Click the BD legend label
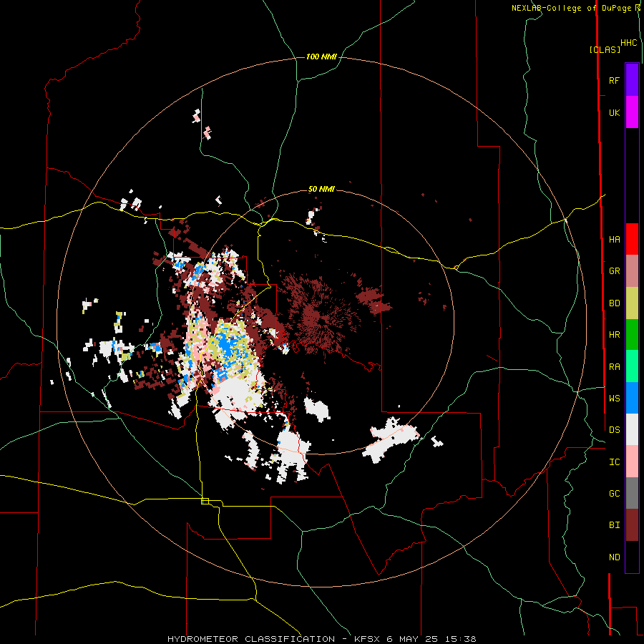Viewport: 644px width, 644px height. (614, 303)
